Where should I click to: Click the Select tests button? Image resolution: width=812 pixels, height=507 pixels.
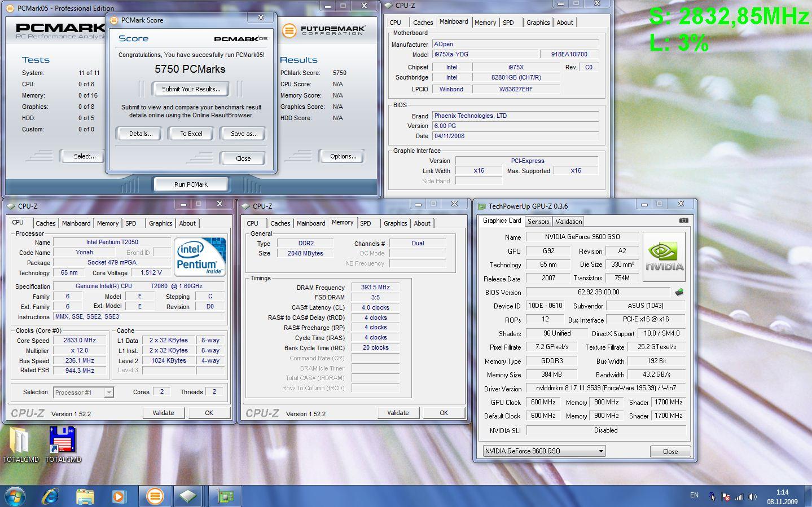[x=85, y=156]
